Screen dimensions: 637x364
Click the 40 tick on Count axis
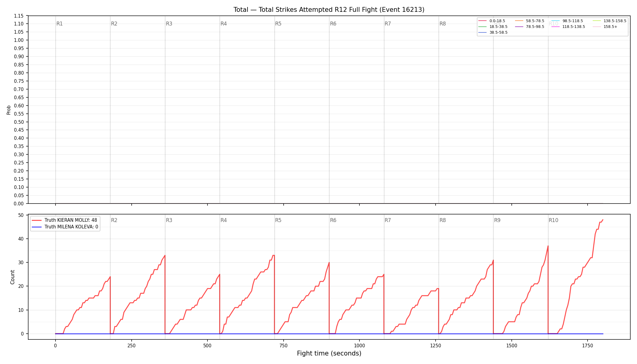pos(21,239)
